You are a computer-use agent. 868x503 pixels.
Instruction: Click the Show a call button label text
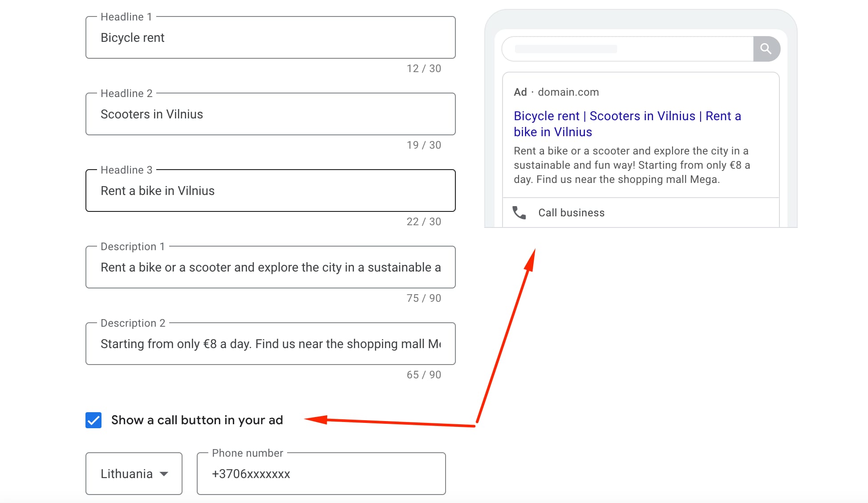click(197, 420)
